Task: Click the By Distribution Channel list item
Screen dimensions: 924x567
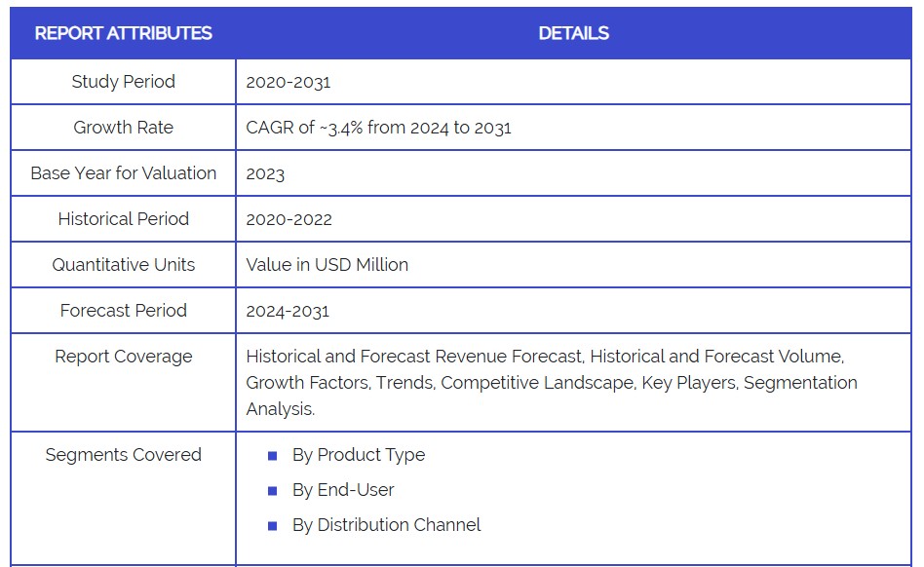Action: (x=386, y=525)
